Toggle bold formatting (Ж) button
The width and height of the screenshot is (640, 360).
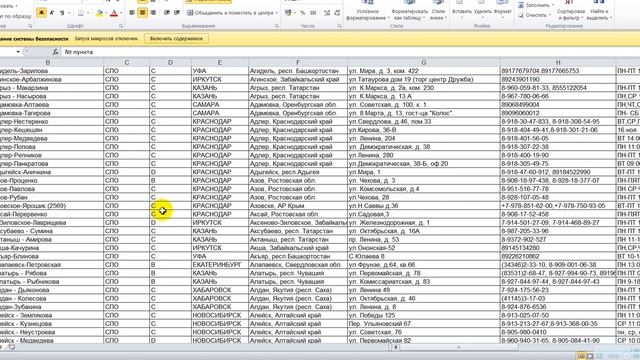[41, 13]
